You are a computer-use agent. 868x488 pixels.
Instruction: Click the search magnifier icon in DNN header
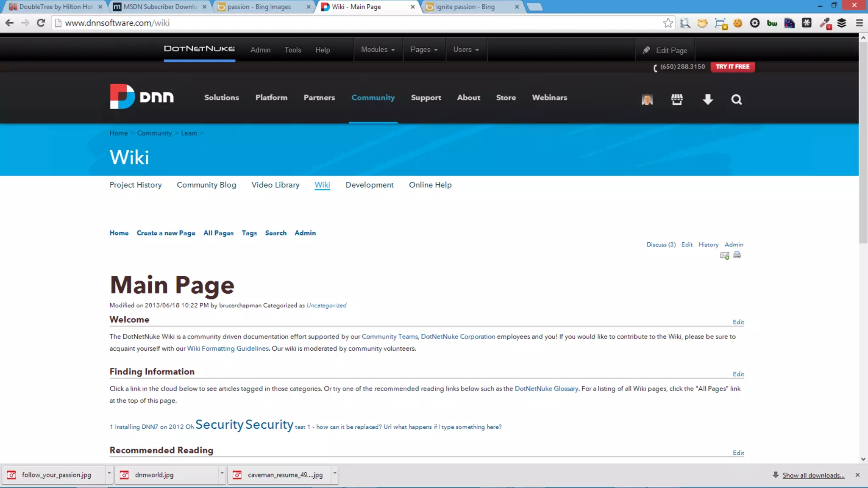point(736,100)
